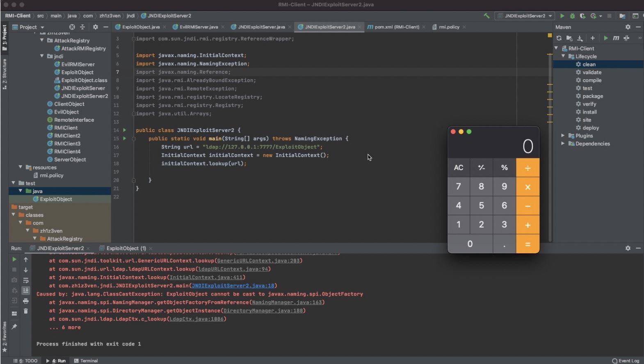
Task: Select Maven lifecycle goal package
Action: click(593, 96)
